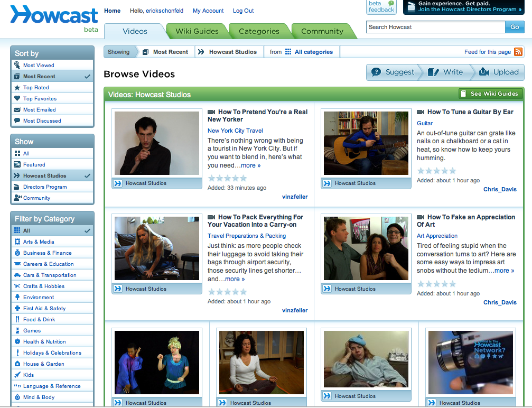The height and width of the screenshot is (408, 532).
Task: Click the Go search button
Action: pyautogui.click(x=515, y=27)
